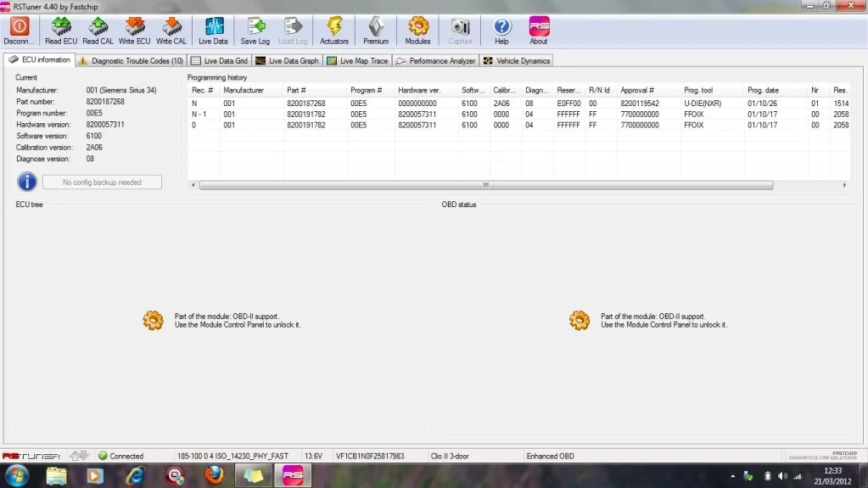Click the Prog. tool column header

[713, 90]
